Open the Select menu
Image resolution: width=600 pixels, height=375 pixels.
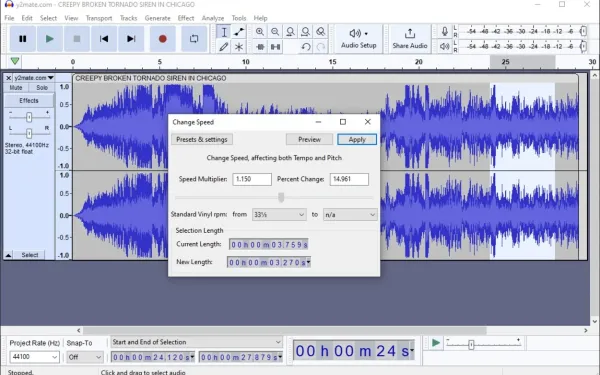[x=48, y=18]
